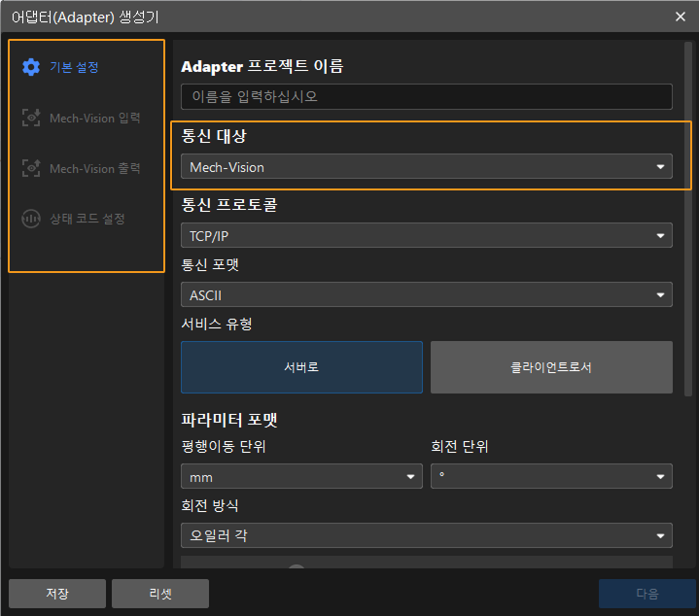Click the gear icon for 기본 설정
This screenshot has width=699, height=616.
click(x=31, y=67)
